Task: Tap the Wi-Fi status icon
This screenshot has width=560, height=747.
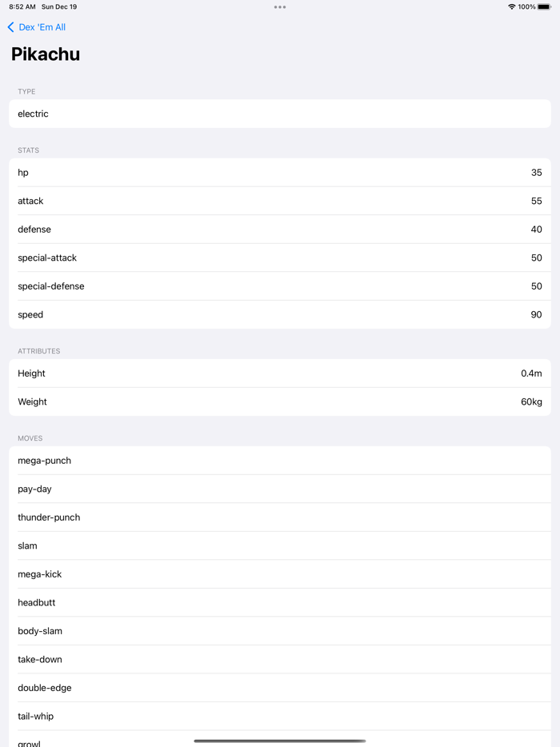Action: [511, 7]
